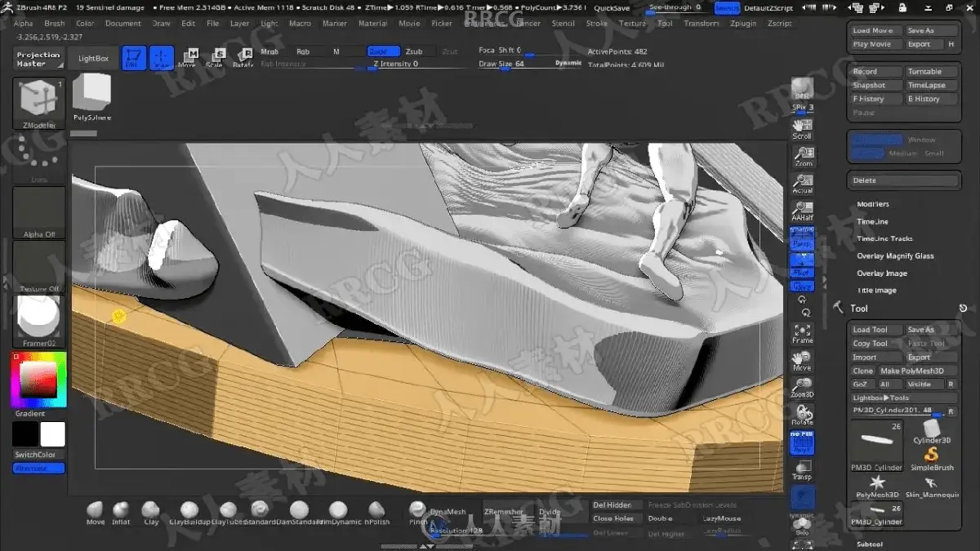Click the AAHalf icon
The image size is (980, 551).
pos(802,210)
